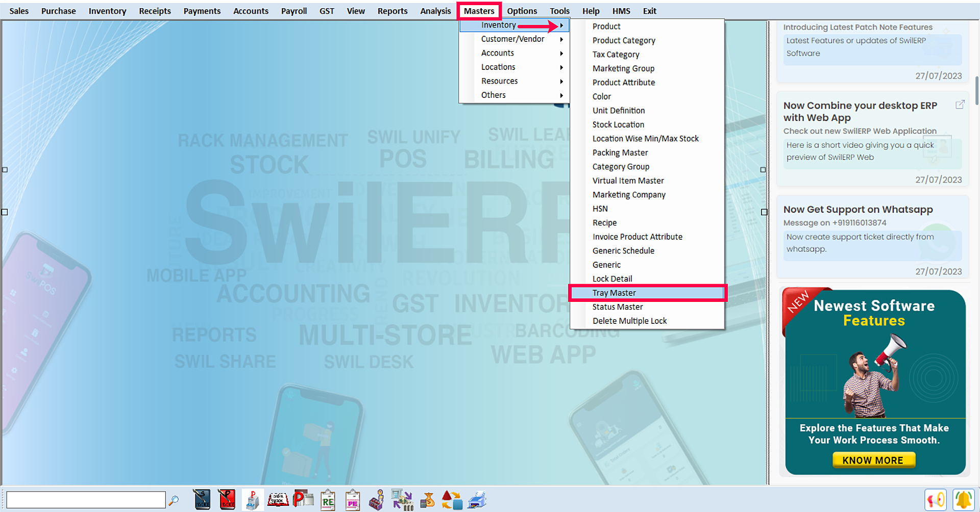
Task: Click the notification bell icon
Action: (963, 500)
